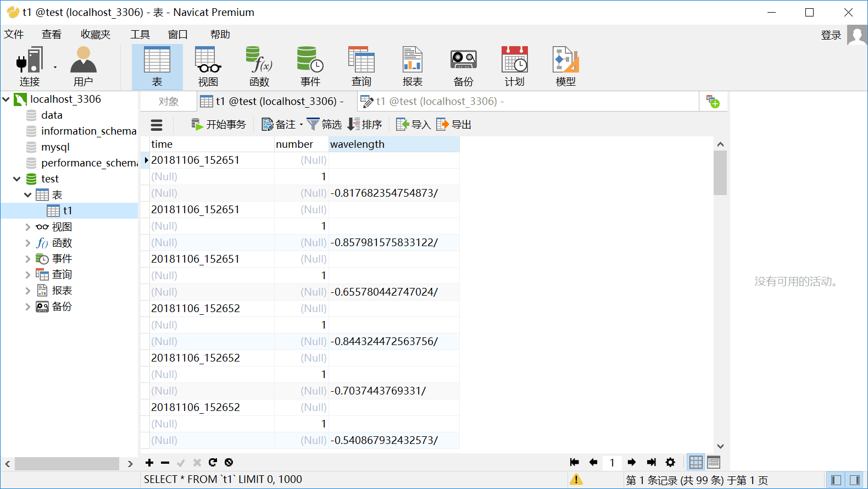Open the 收藏夹 menu
Viewport: 868px width, 489px height.
pos(96,35)
